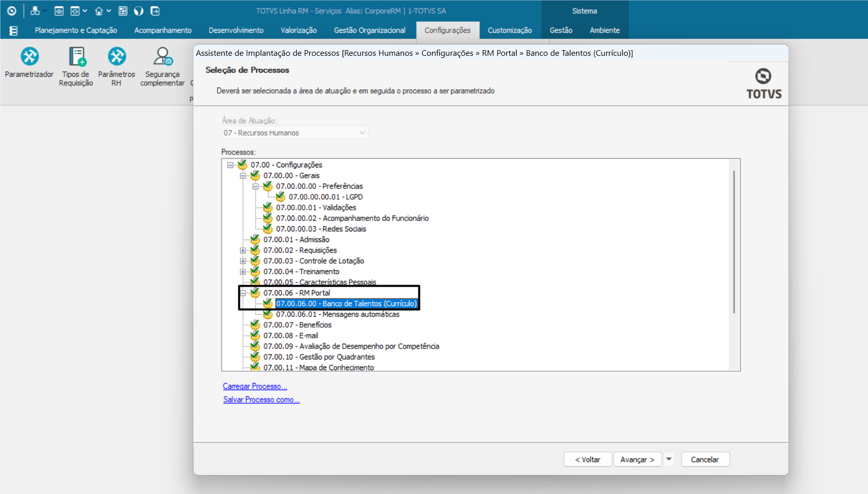
Task: Open the Gestão tab
Action: pyautogui.click(x=561, y=30)
